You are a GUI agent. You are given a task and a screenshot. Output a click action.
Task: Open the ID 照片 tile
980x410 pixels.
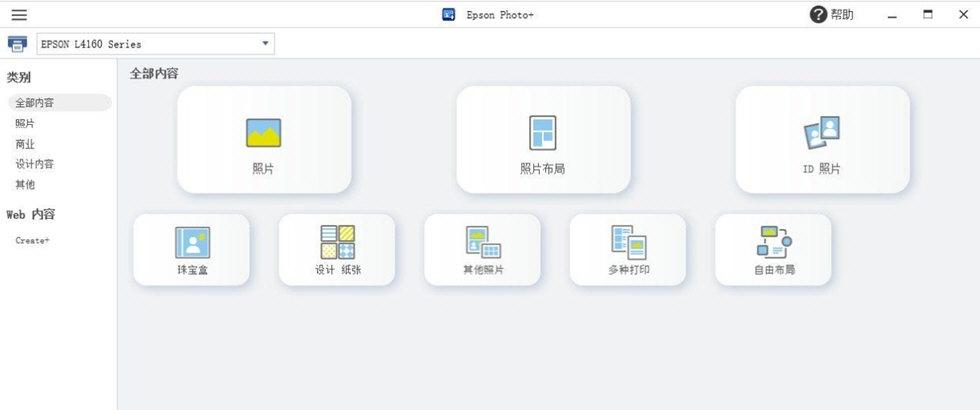(x=822, y=139)
